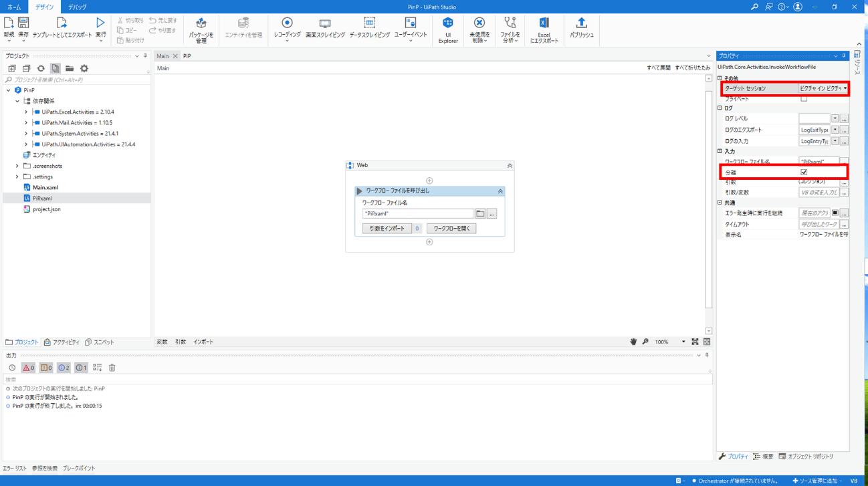Click すべて折りたたみ (Collapse All) link

(x=693, y=68)
